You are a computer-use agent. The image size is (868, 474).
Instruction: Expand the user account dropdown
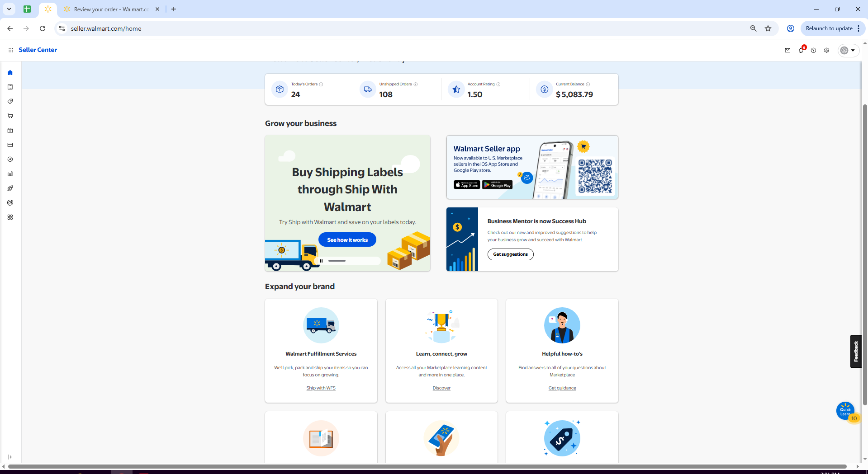848,50
